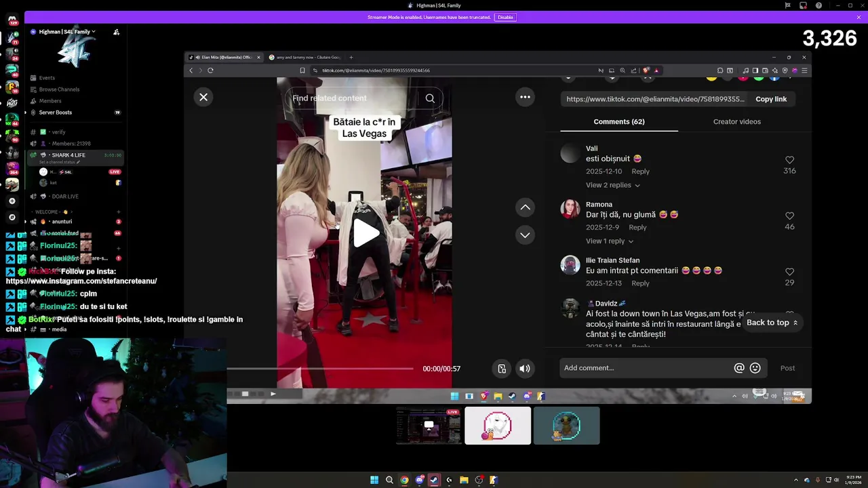
Task: Select the DOAR LIVE voice channel
Action: [x=65, y=197]
